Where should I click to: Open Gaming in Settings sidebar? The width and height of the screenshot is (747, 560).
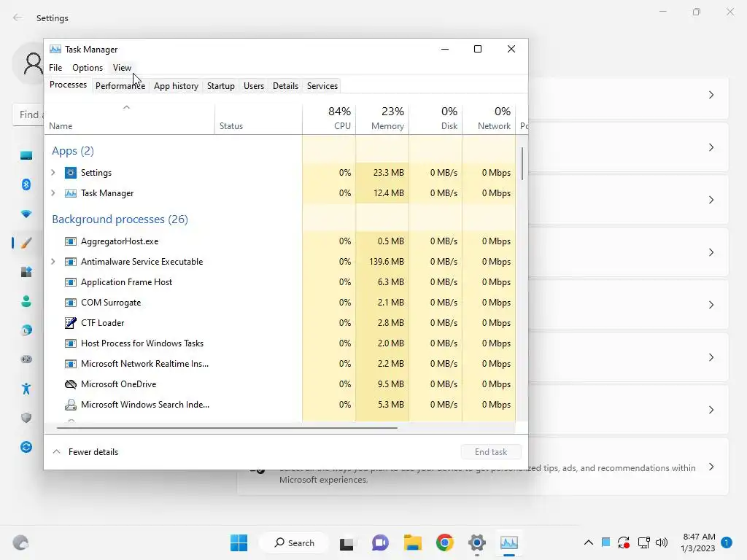(26, 359)
